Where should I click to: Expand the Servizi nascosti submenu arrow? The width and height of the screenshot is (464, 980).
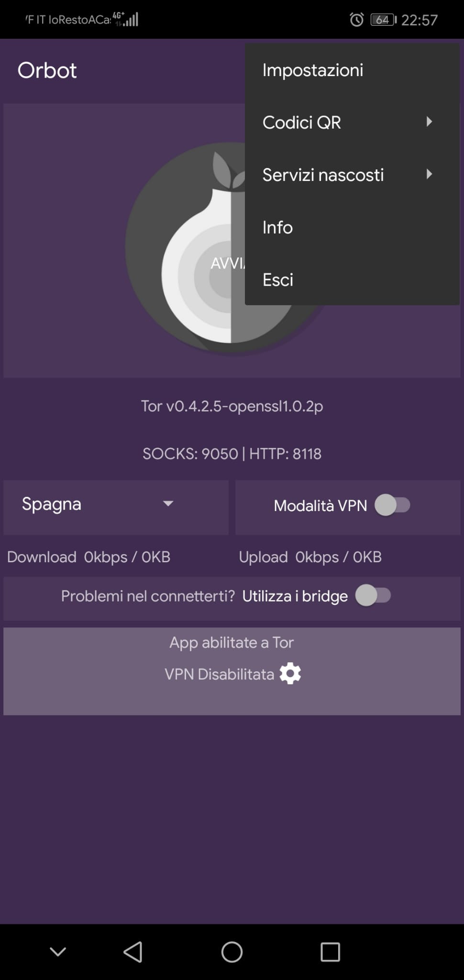click(x=429, y=174)
